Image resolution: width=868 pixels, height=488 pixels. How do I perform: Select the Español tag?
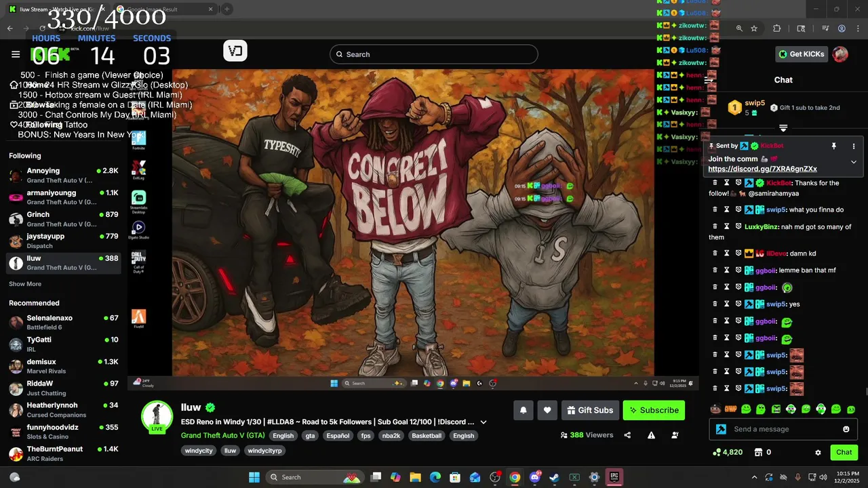[338, 436]
